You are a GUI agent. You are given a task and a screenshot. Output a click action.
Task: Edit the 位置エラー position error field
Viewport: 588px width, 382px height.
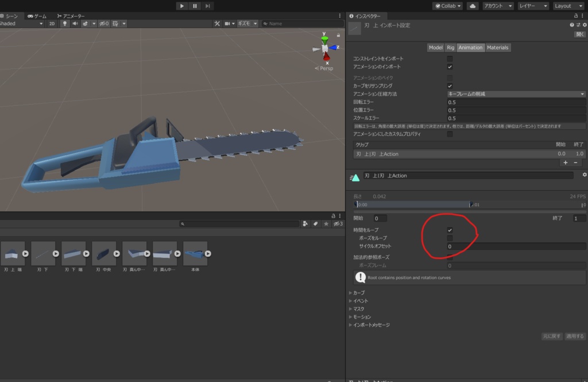[516, 110]
